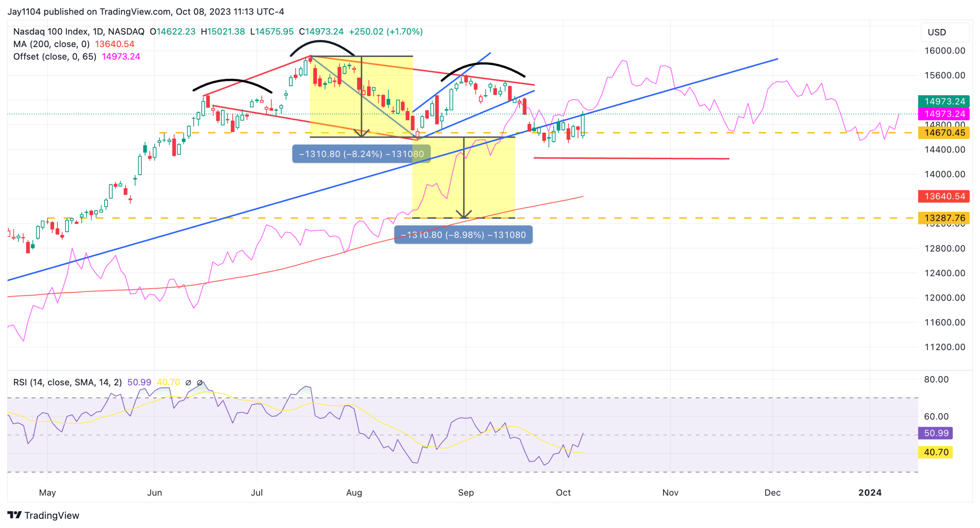Select the MA (200, close, 0) legend
The width and height of the screenshot is (980, 528).
tap(52, 44)
